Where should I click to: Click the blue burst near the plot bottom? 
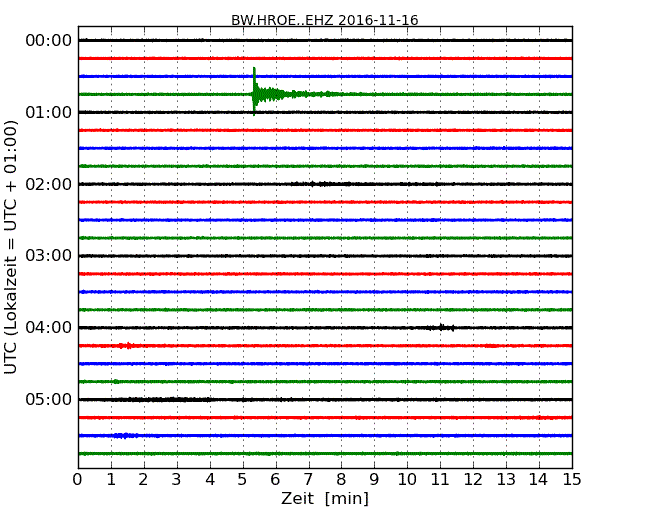[x=124, y=435]
